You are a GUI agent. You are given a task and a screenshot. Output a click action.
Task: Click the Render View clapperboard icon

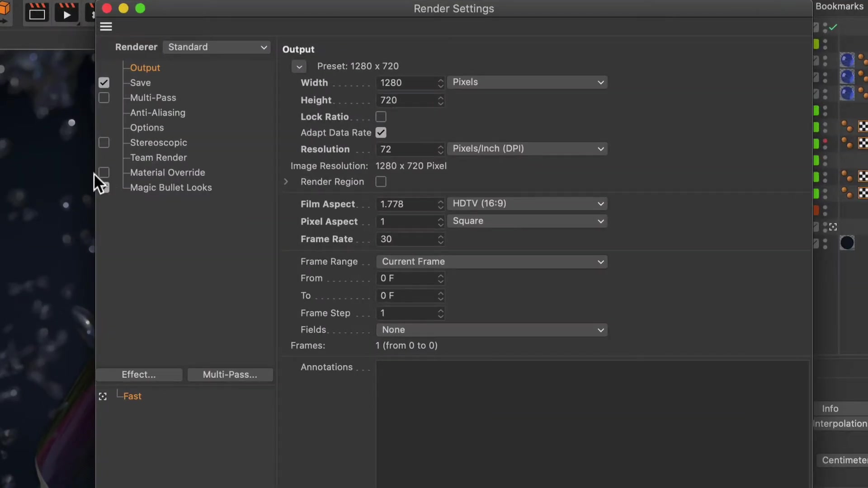(x=36, y=13)
